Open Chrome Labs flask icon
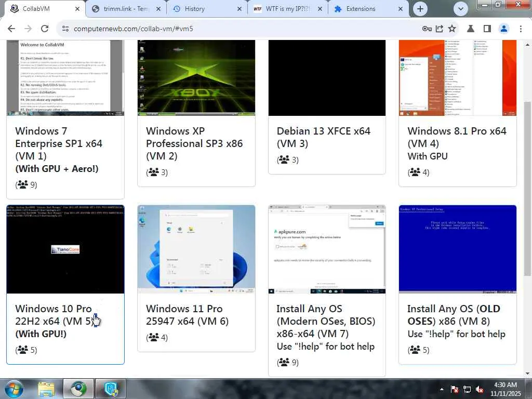This screenshot has width=532, height=399. click(471, 29)
